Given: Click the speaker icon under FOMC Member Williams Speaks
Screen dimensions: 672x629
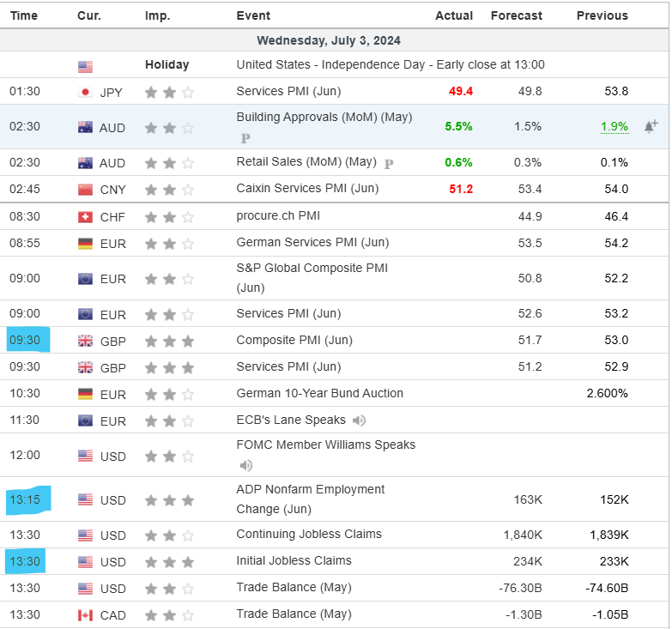Looking at the screenshot, I should (246, 465).
